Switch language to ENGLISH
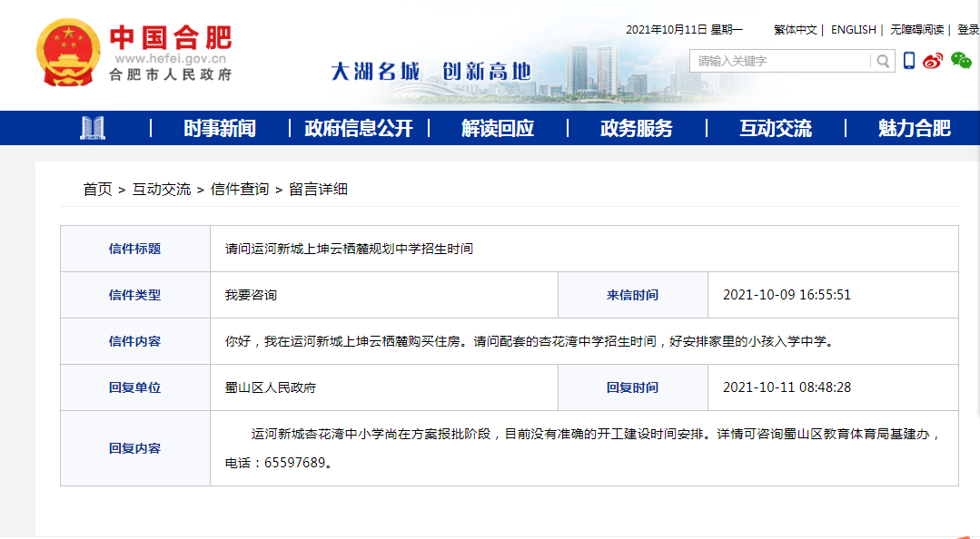The height and width of the screenshot is (539, 980). coord(852,29)
